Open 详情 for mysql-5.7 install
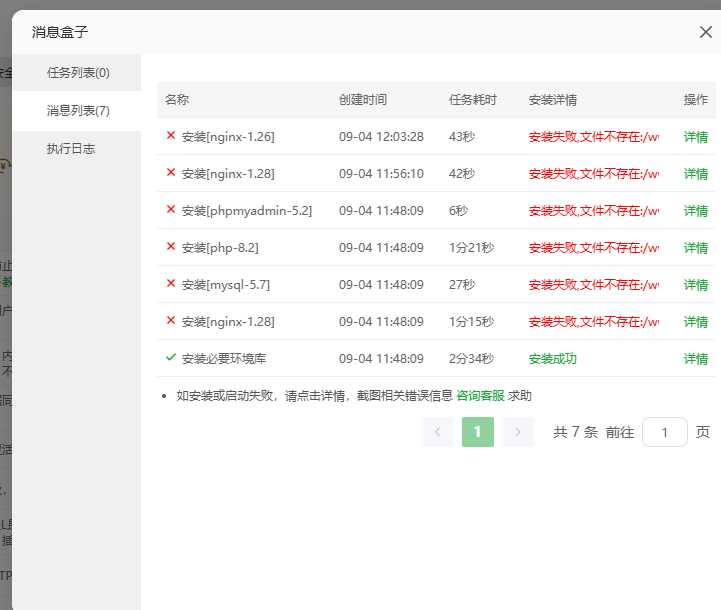 click(695, 285)
